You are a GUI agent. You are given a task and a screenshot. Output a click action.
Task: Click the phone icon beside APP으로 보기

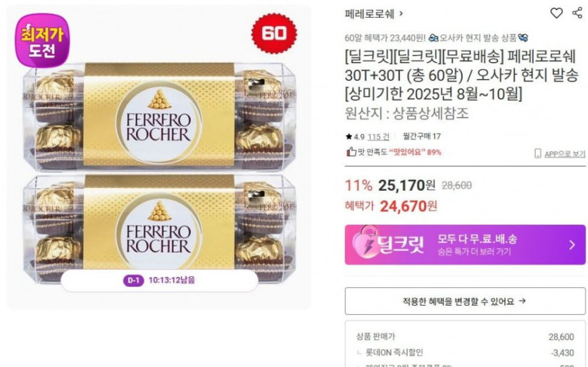coord(538,153)
